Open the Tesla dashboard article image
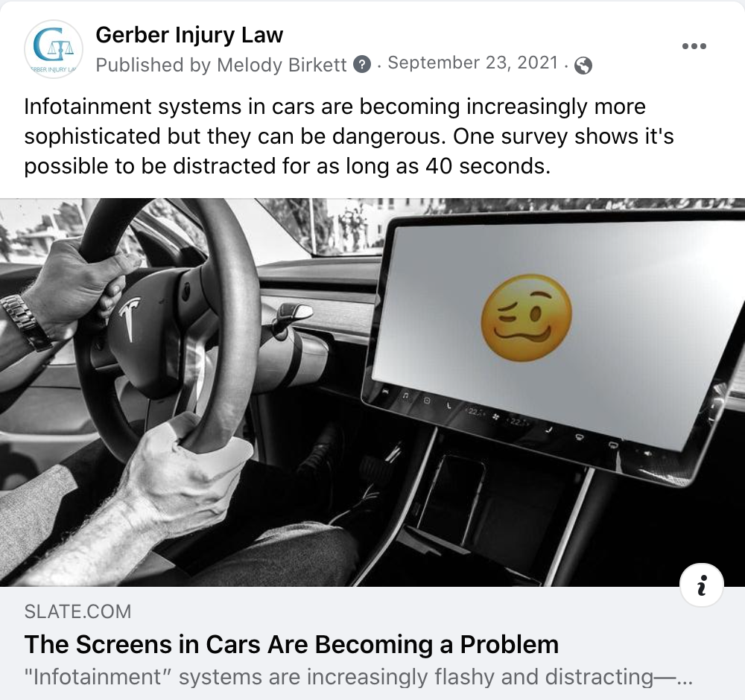Viewport: 745px width, 700px height. click(372, 392)
